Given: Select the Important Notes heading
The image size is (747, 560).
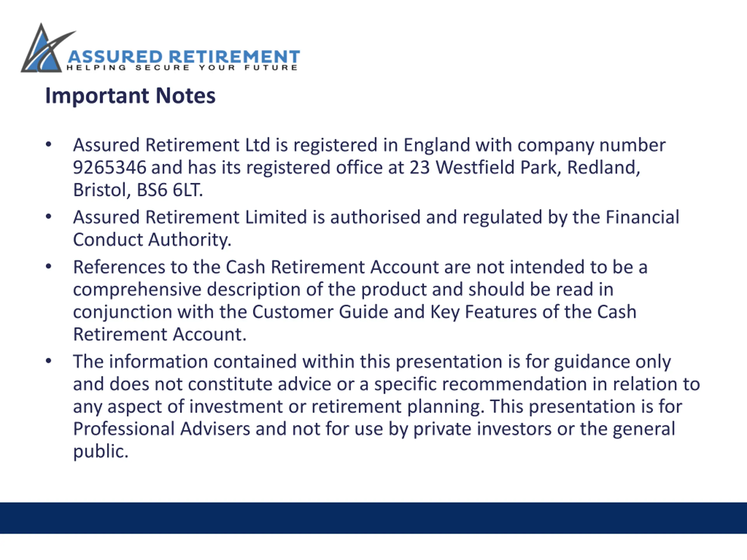Looking at the screenshot, I should (130, 96).
